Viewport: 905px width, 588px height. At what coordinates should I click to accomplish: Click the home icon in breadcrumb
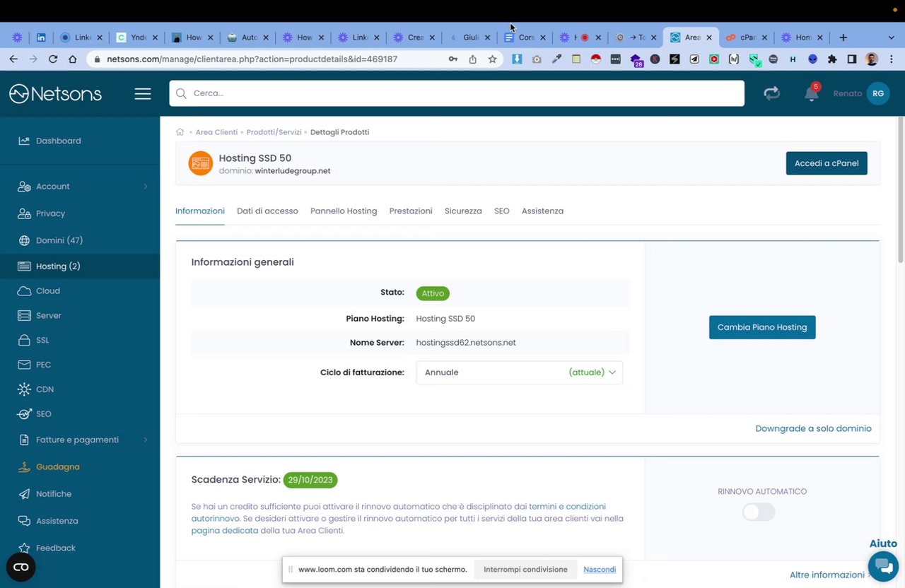click(x=180, y=132)
